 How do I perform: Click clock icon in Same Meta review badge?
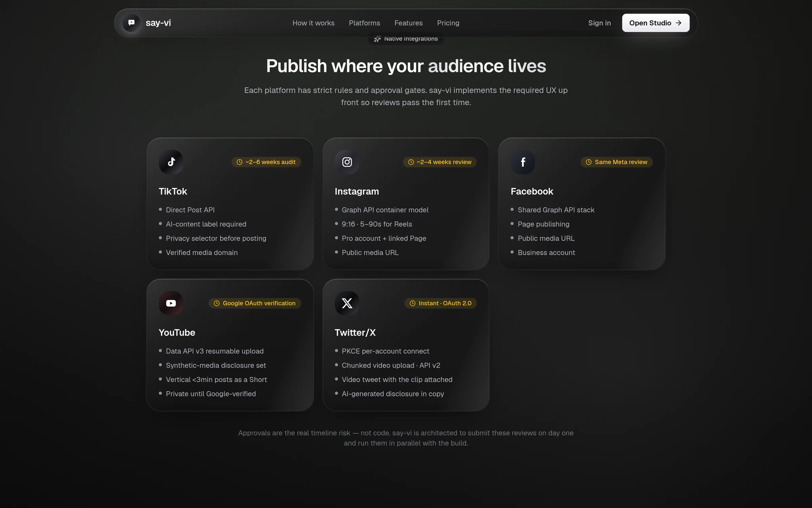click(x=589, y=162)
